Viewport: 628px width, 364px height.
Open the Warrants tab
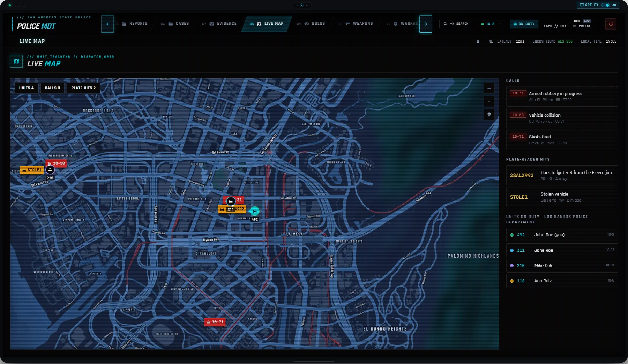tap(401, 24)
